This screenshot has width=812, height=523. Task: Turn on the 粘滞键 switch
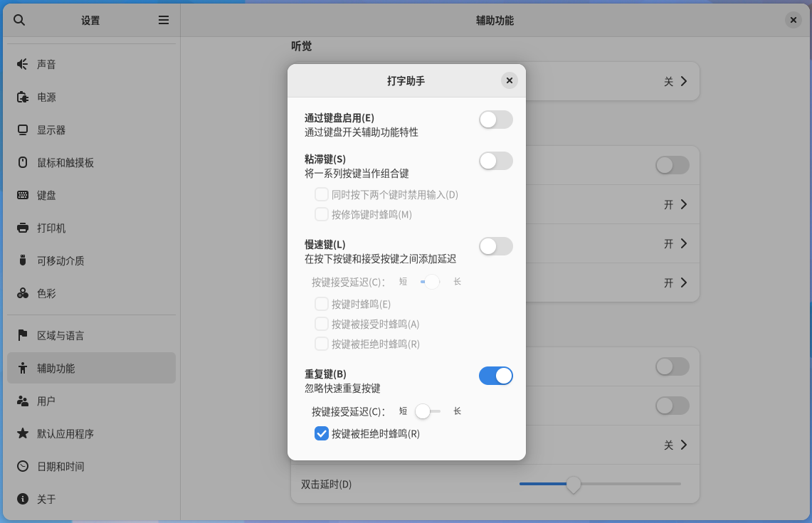(495, 161)
